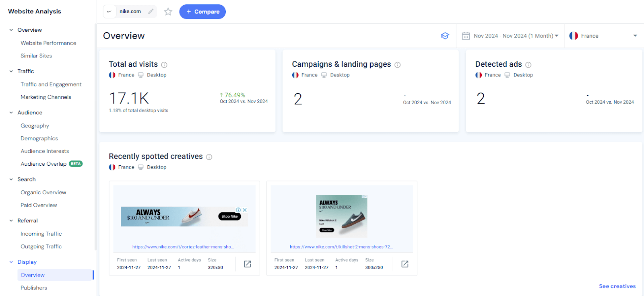Click the info icon beside Total ad visits

point(164,65)
